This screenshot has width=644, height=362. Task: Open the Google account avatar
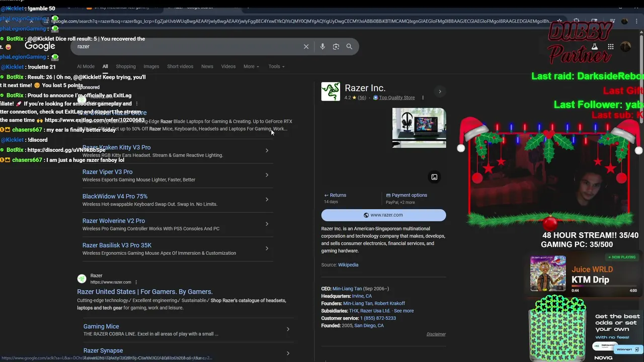(626, 47)
